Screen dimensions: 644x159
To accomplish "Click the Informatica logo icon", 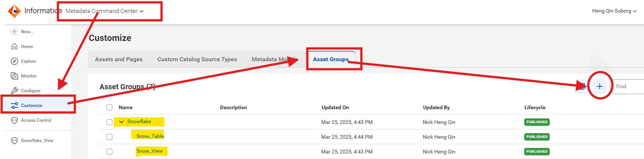I will point(14,11).
